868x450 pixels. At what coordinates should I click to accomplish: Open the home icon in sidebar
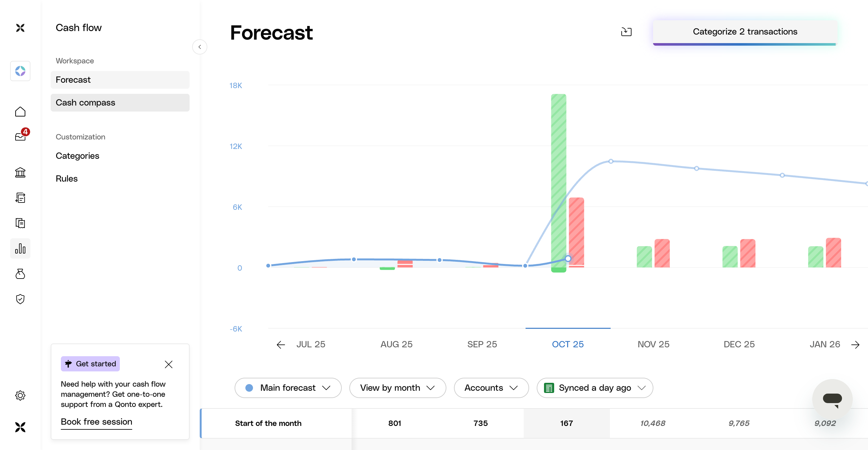coord(20,112)
